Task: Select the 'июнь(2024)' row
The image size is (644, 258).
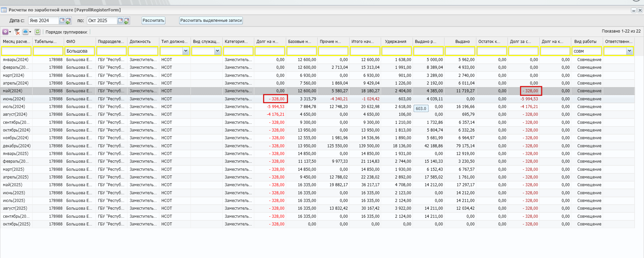Action: (x=14, y=99)
